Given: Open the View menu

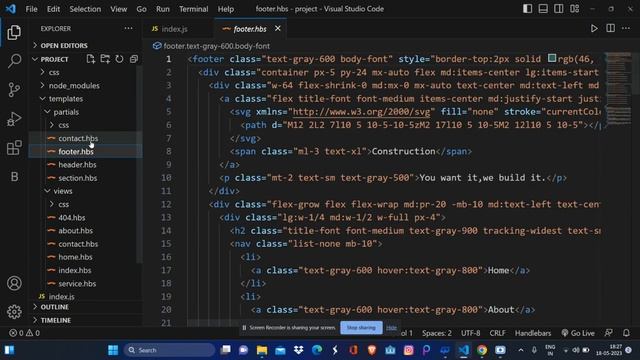Looking at the screenshot, I should [x=118, y=9].
